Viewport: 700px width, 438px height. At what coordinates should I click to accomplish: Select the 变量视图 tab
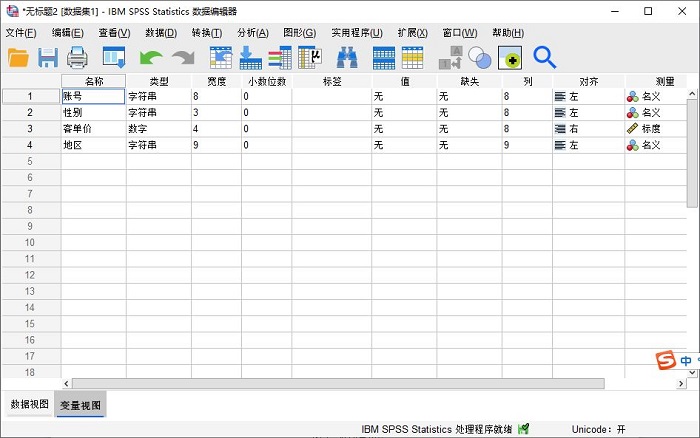click(81, 405)
